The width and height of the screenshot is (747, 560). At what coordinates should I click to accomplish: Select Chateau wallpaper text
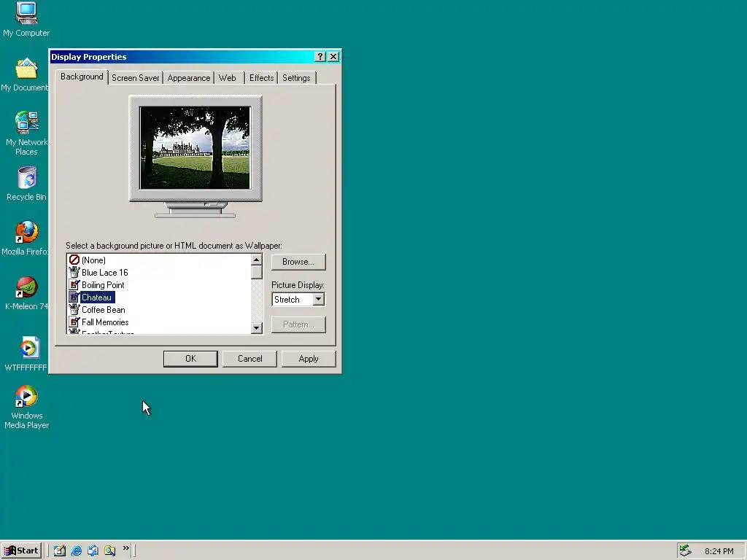coord(97,297)
